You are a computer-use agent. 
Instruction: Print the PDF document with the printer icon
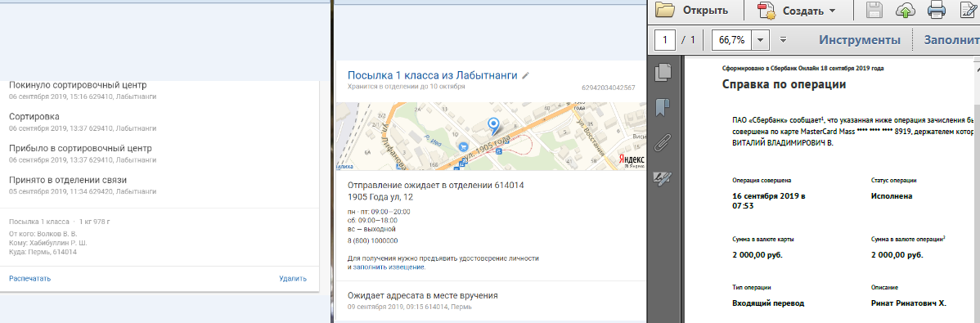click(x=936, y=10)
